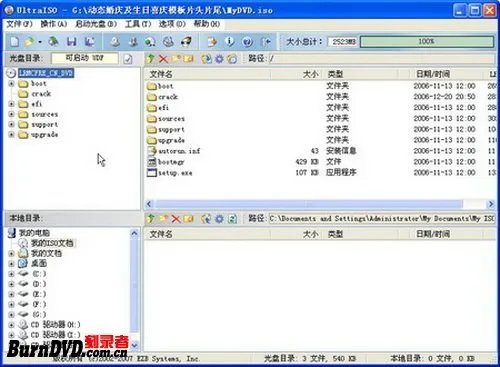Click the Save floppy disk icon
The width and height of the screenshot is (500, 367).
tap(72, 42)
